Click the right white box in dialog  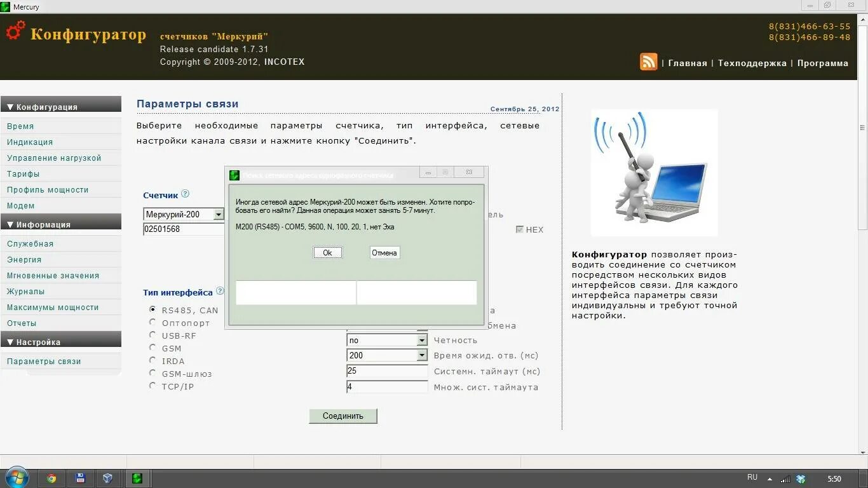(417, 292)
